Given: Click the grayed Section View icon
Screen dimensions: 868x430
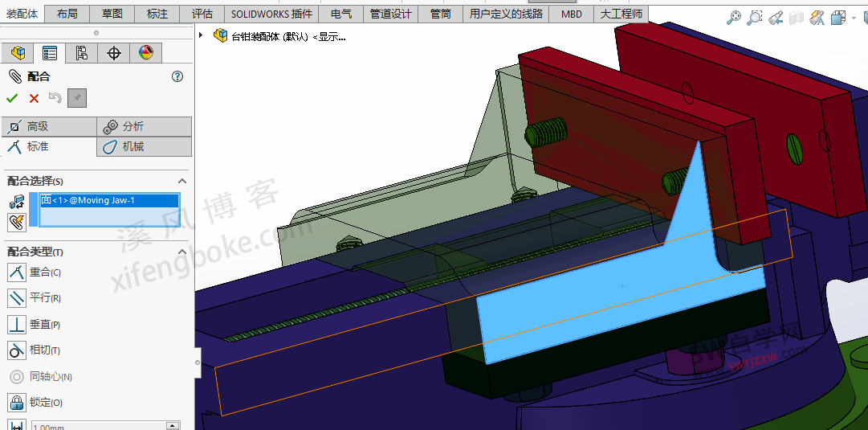Looking at the screenshot, I should click(796, 18).
